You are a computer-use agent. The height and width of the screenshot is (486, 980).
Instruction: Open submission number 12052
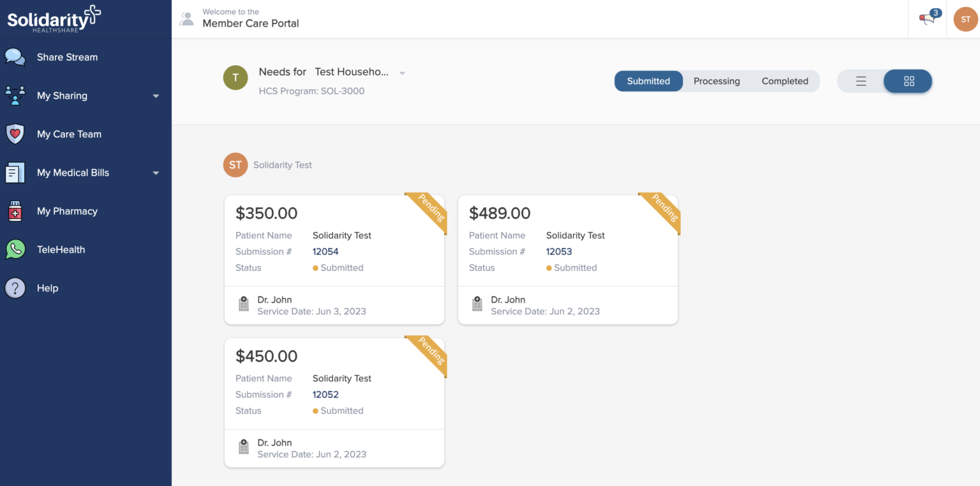tap(325, 394)
